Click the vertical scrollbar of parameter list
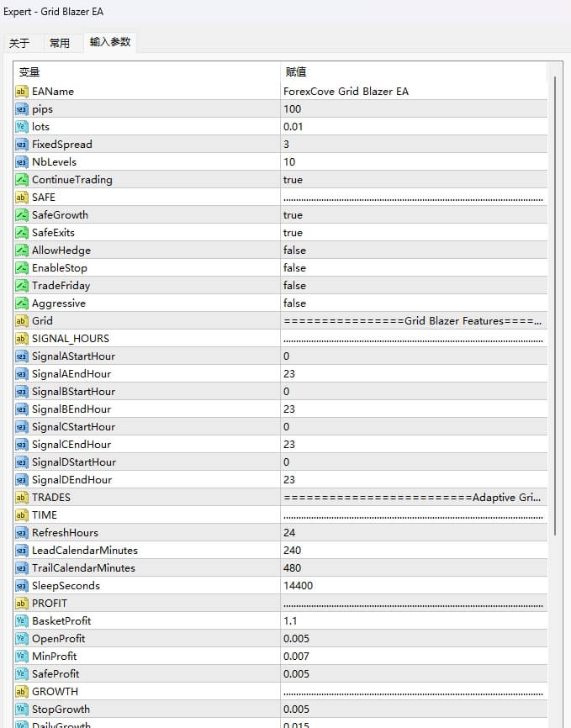This screenshot has width=571, height=728. tap(553, 303)
